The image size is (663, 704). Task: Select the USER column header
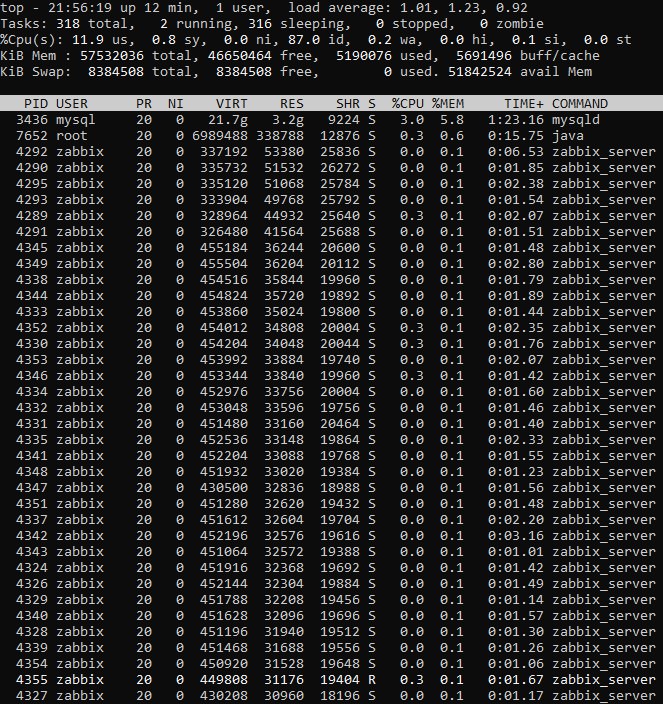(x=72, y=104)
